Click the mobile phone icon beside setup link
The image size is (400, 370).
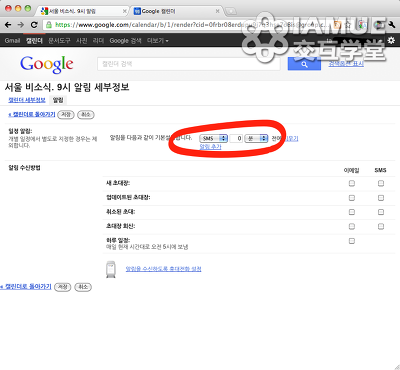pos(111,269)
